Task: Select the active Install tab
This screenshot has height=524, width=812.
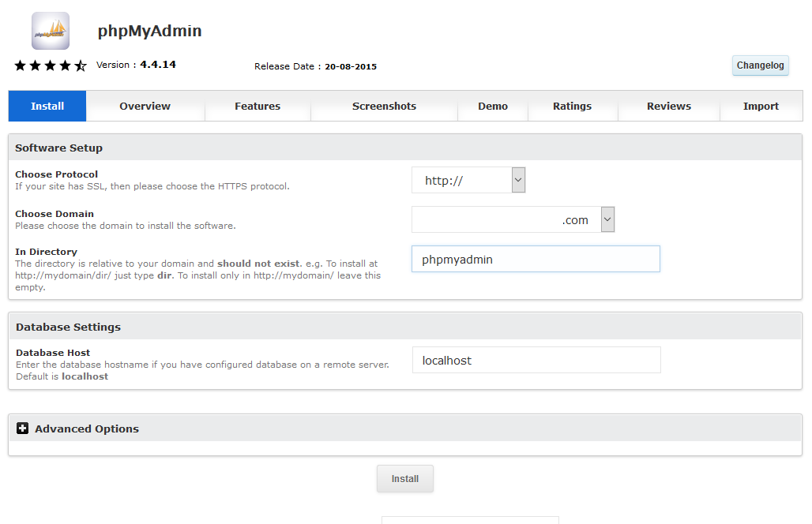Action: [x=47, y=106]
